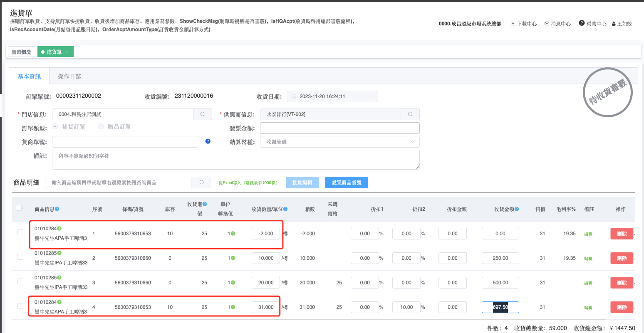Open the 收貨日期 date picker
This screenshot has width=644, height=333.
(332, 96)
